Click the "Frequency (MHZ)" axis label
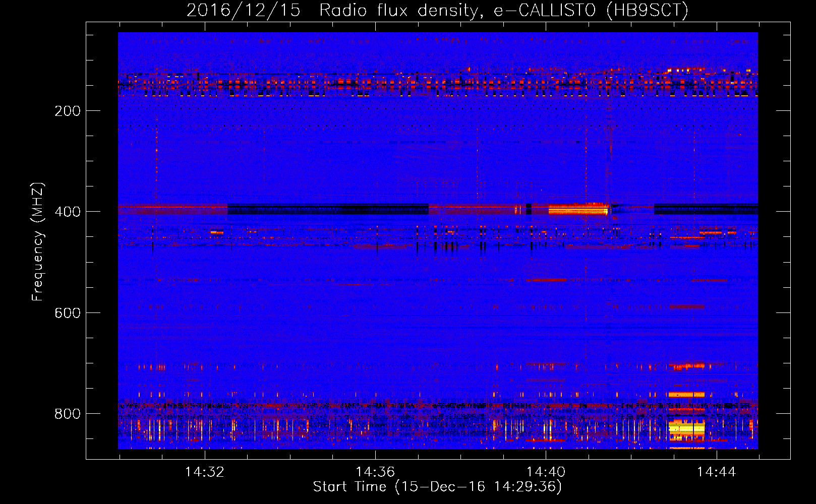Screen dimensions: 816x504 38,242
